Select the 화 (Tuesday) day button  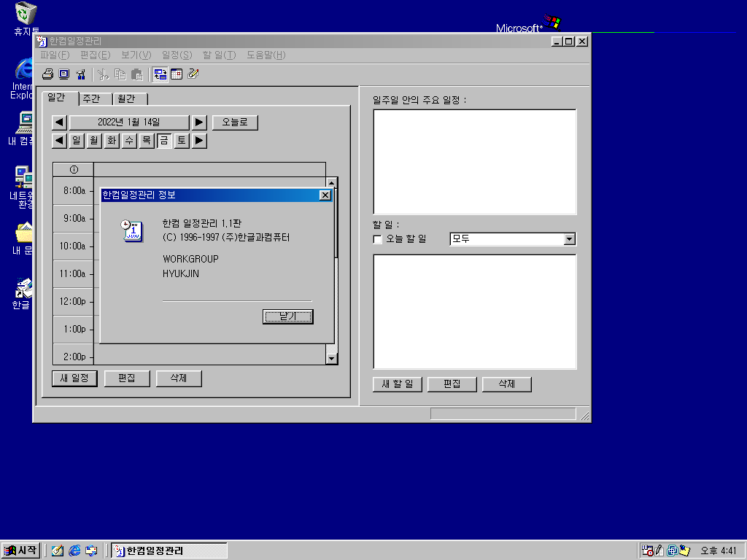[x=112, y=141]
